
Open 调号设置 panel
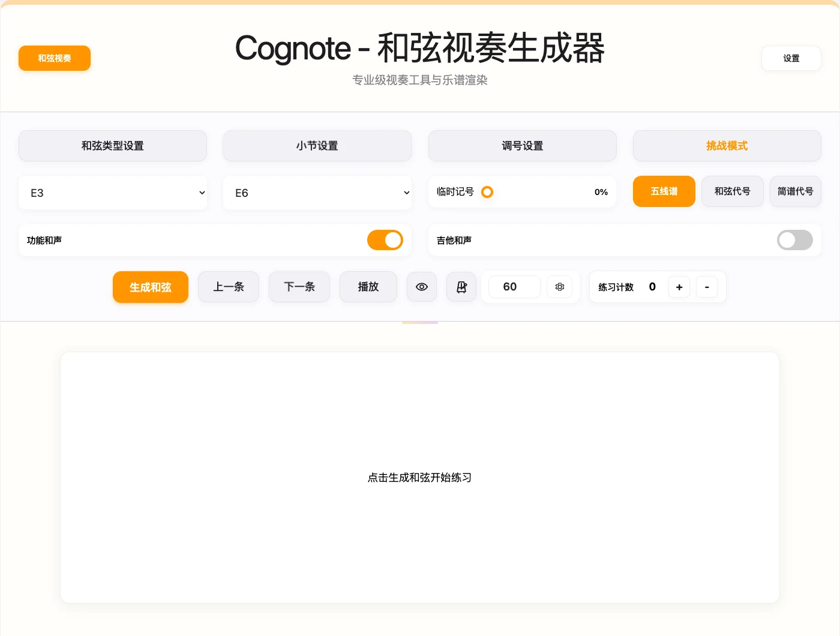[523, 146]
